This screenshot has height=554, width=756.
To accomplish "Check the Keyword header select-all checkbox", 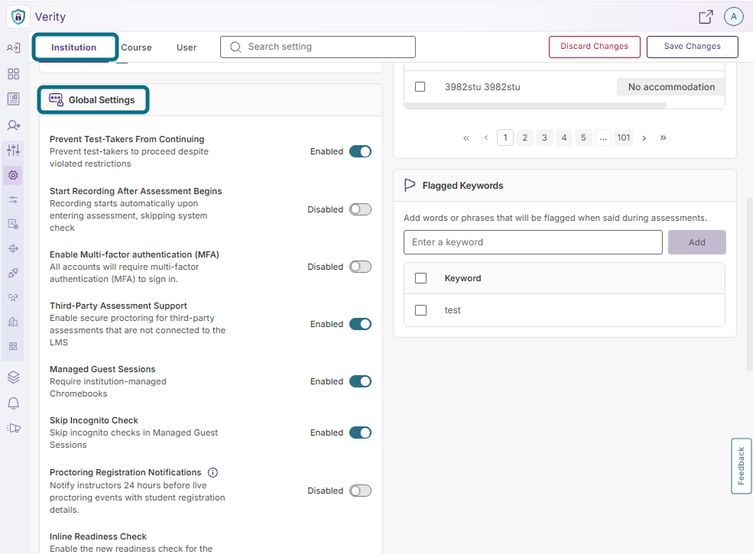I will click(421, 278).
